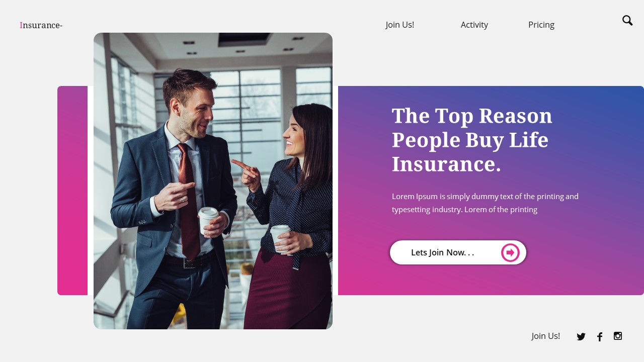Click the Lets Join Now button
Viewport: 644px width, 362px height.
tap(458, 252)
